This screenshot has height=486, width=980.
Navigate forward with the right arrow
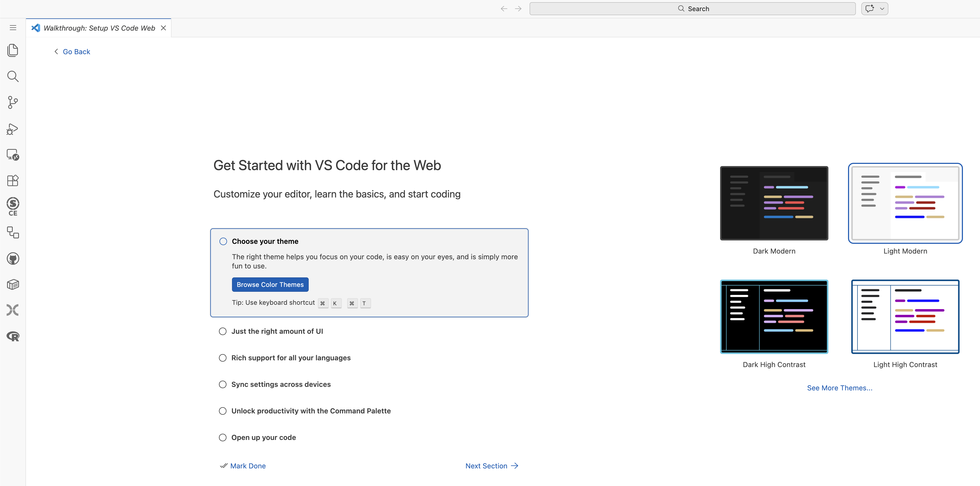pyautogui.click(x=518, y=9)
